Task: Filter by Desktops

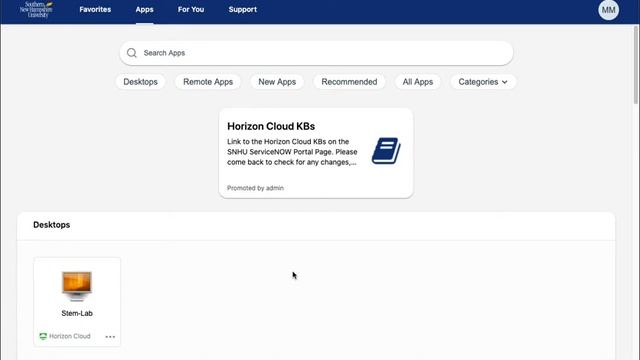Action: coord(140,82)
